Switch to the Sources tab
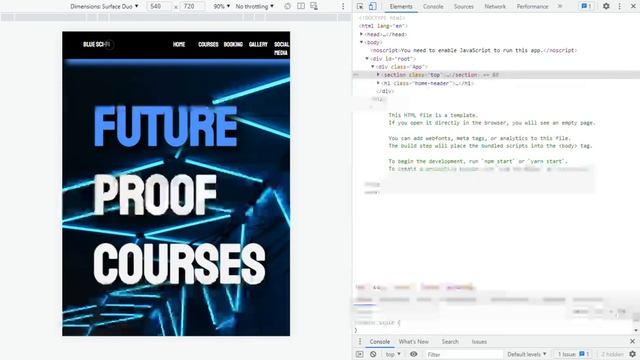This screenshot has height=360, width=640. point(464,7)
